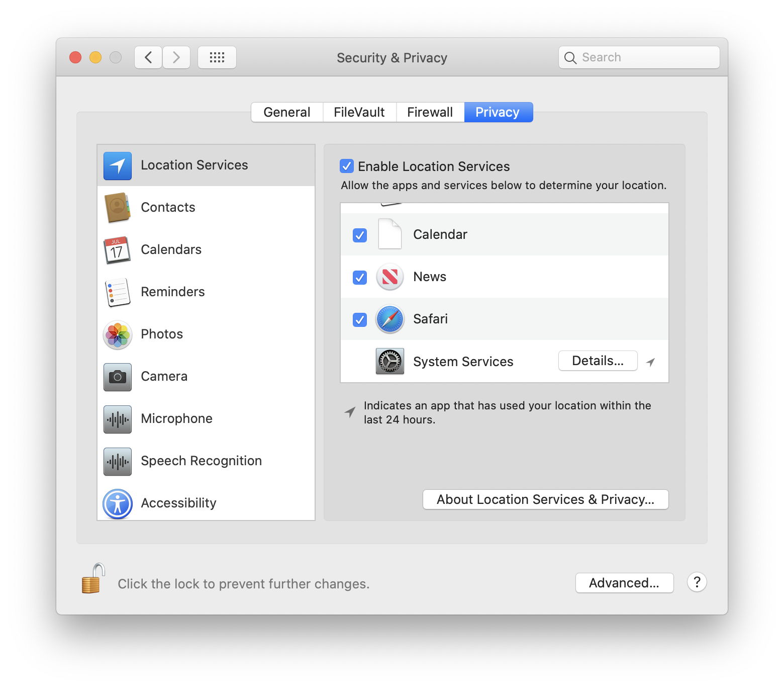The image size is (784, 689).
Task: Click the Search field in toolbar
Action: pyautogui.click(x=639, y=57)
